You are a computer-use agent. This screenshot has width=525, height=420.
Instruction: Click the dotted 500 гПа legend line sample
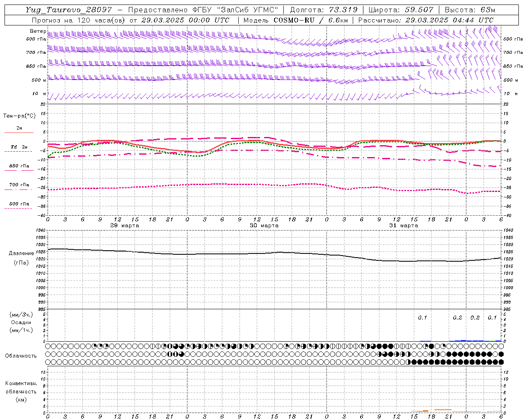18,208
